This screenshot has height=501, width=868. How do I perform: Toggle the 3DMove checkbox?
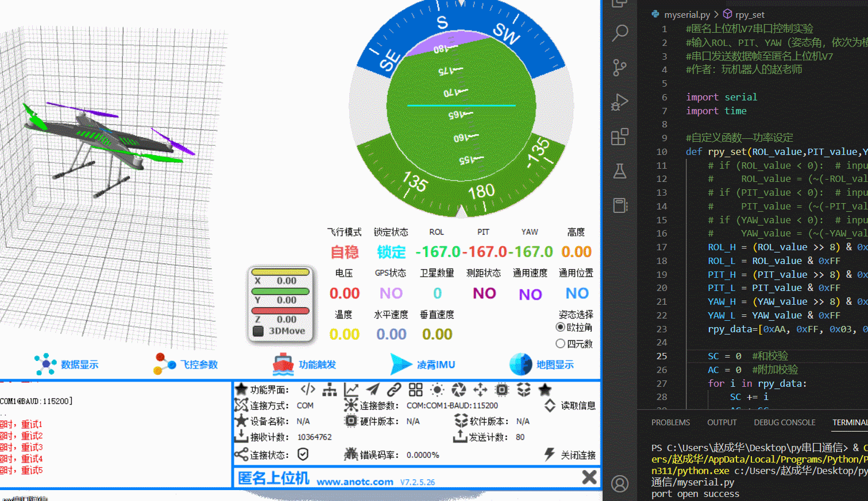[x=259, y=331]
